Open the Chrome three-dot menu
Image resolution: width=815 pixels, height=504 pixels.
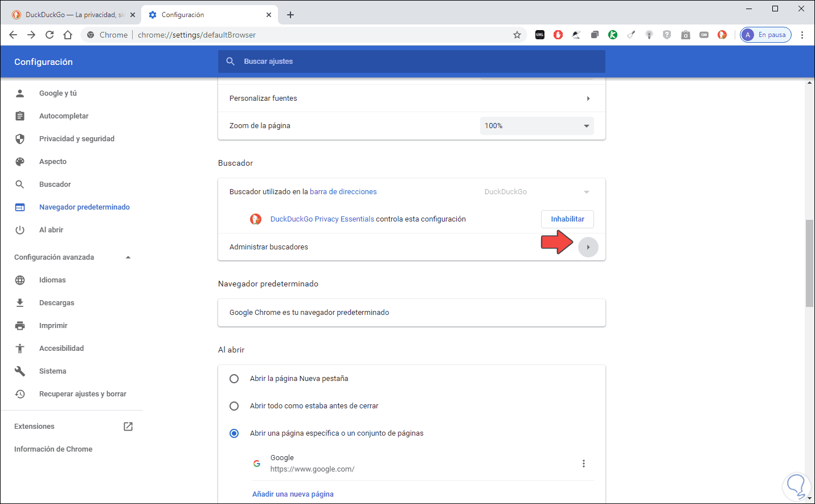[x=802, y=35]
